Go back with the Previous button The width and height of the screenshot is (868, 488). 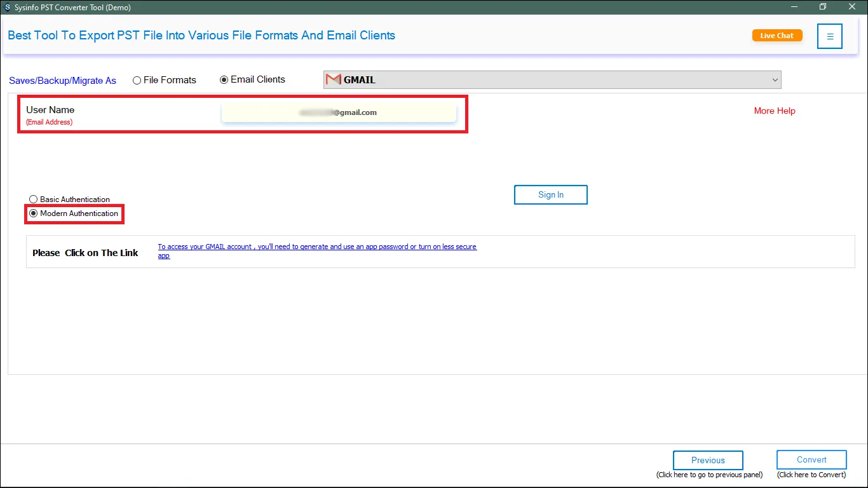(708, 460)
